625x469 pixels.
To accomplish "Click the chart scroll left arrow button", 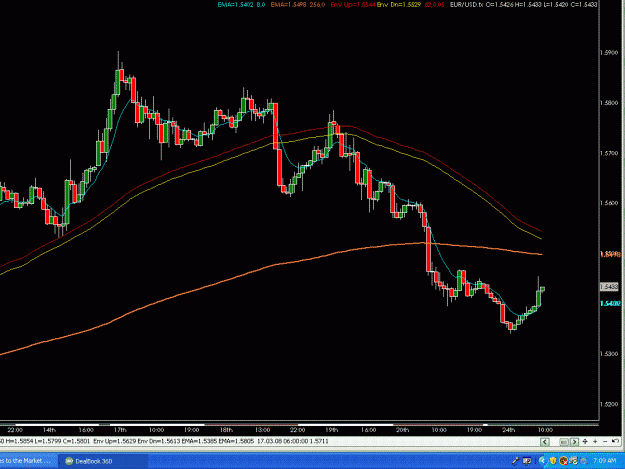I will [545, 442].
